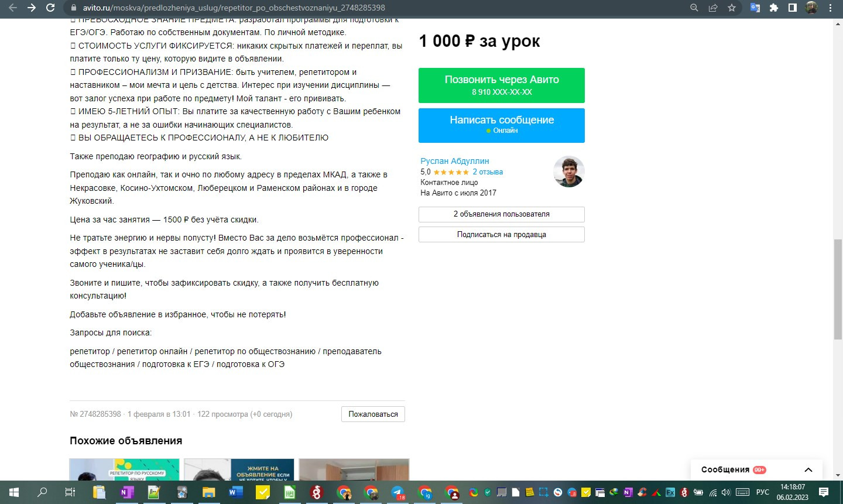This screenshot has width=843, height=504.
Task: Click the lock site info icon
Action: [x=73, y=8]
